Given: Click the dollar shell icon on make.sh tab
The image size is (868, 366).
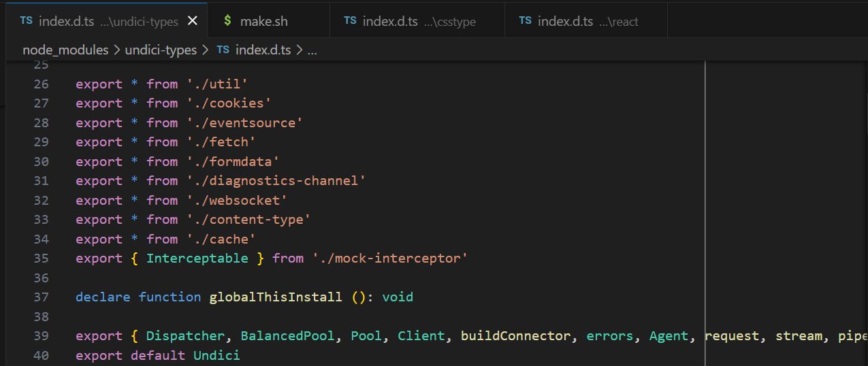Looking at the screenshot, I should [227, 21].
